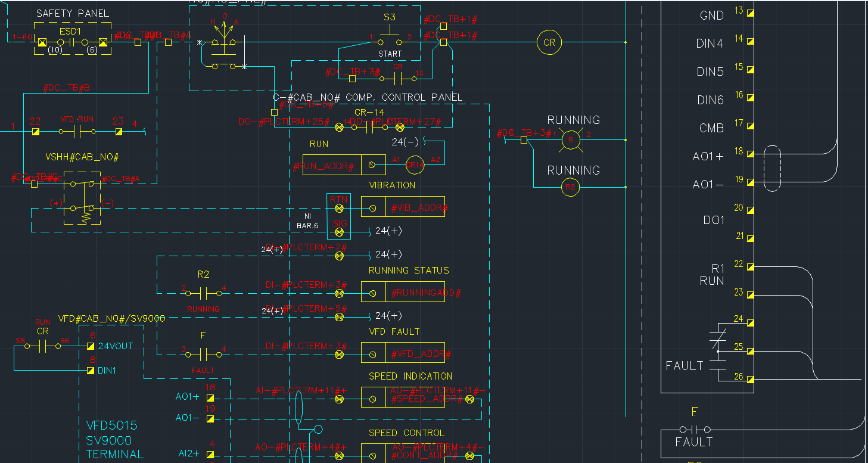Select the VFD#CAB_NO#/SV9000 label

[x=111, y=319]
